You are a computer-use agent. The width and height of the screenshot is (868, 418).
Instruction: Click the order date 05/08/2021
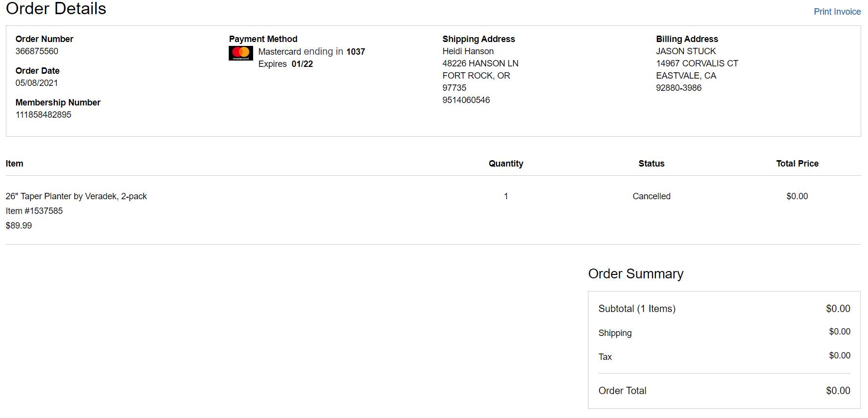click(x=37, y=83)
